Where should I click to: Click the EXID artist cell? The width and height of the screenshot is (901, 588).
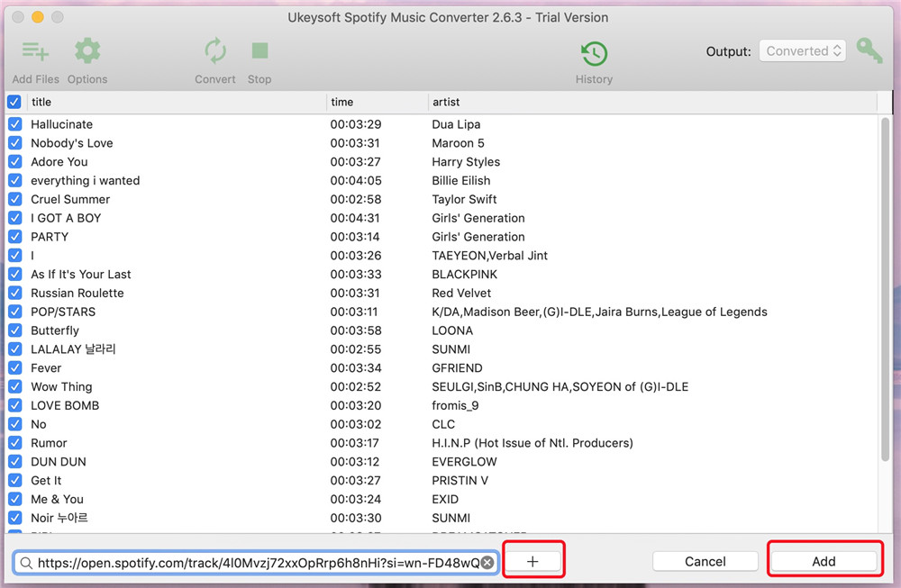(x=445, y=499)
